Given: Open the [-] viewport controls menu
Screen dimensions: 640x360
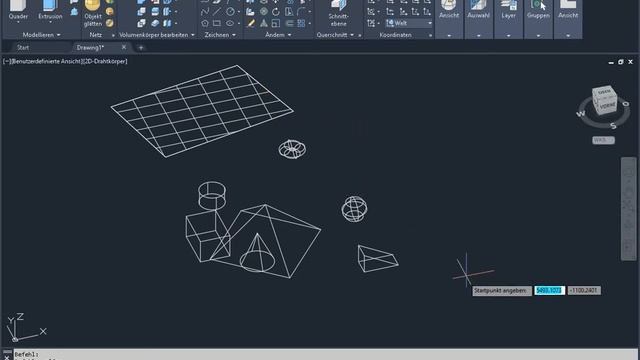Looking at the screenshot, I should [x=7, y=61].
